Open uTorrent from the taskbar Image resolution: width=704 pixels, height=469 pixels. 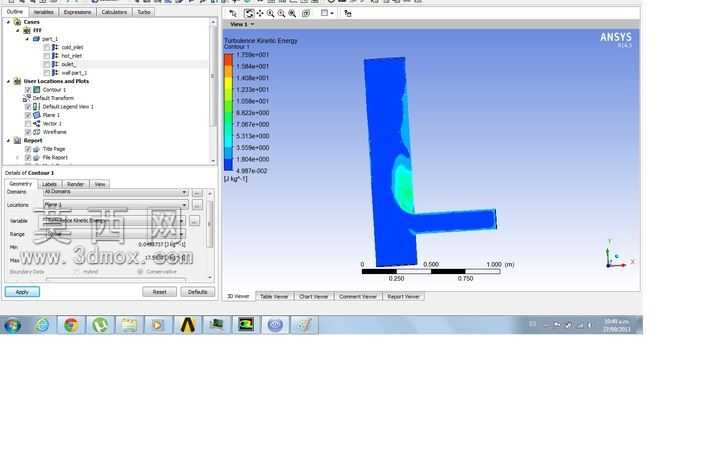(x=100, y=325)
